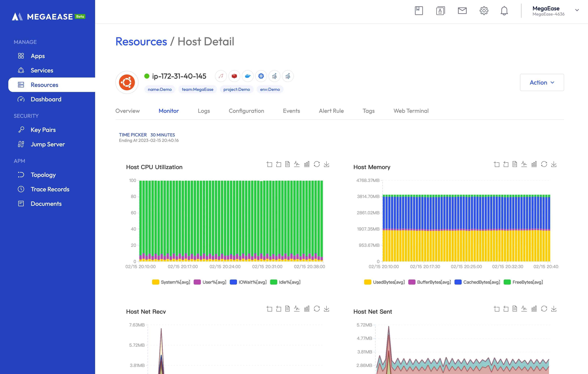This screenshot has width=588, height=374.
Task: Toggle UsedBytes[avg] series in Memory legend
Action: click(384, 282)
